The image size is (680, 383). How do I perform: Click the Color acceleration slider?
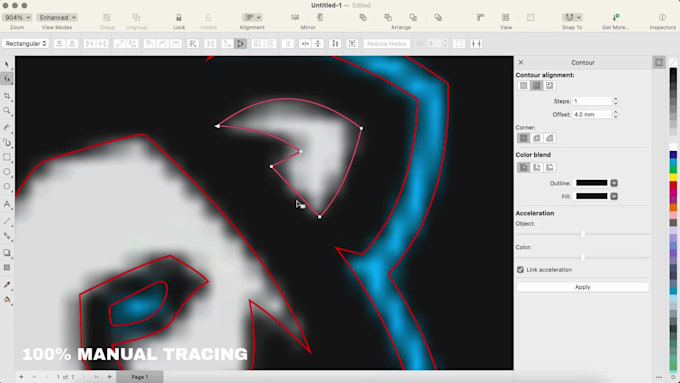click(x=583, y=258)
